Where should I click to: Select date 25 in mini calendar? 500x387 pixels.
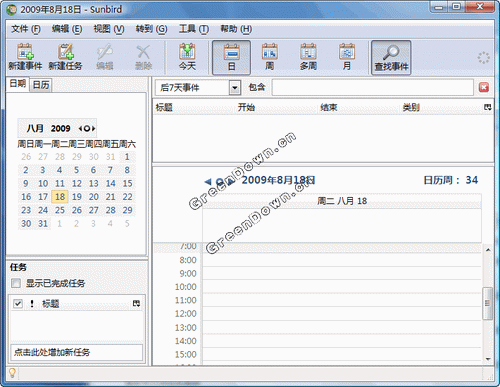pos(60,210)
